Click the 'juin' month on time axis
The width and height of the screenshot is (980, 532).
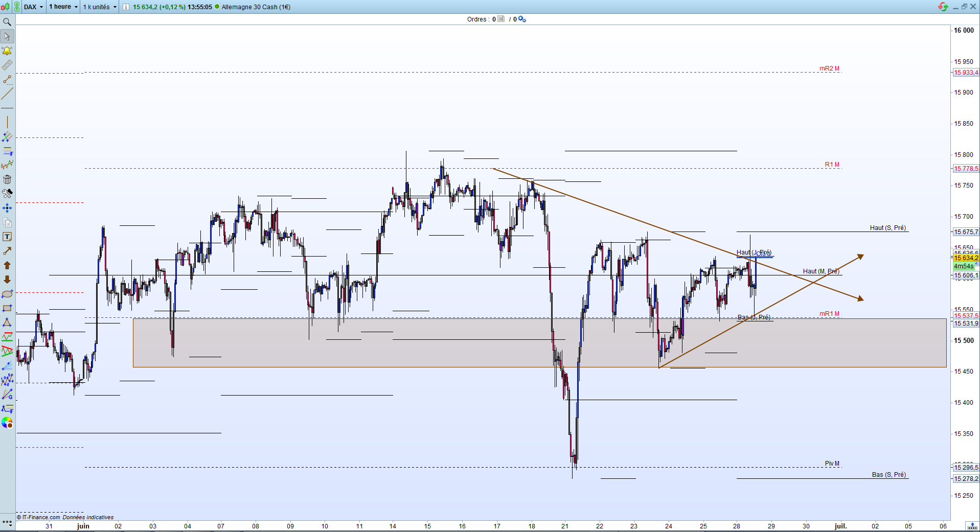point(83,526)
